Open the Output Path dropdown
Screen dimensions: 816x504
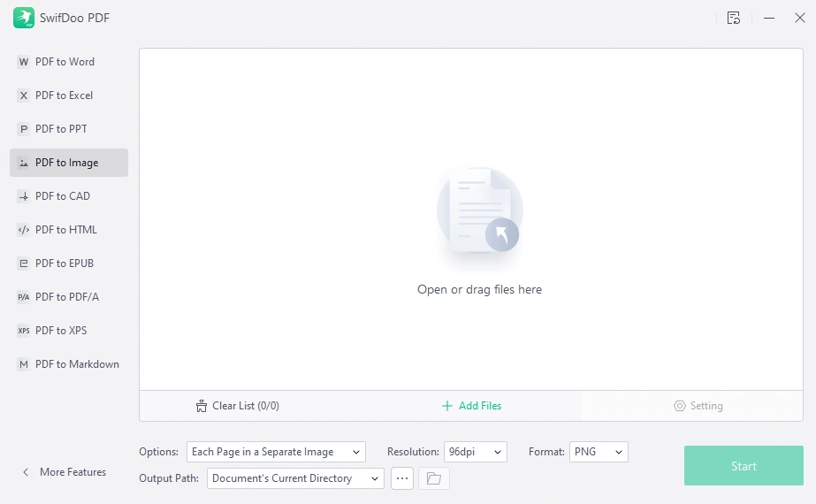click(x=295, y=478)
